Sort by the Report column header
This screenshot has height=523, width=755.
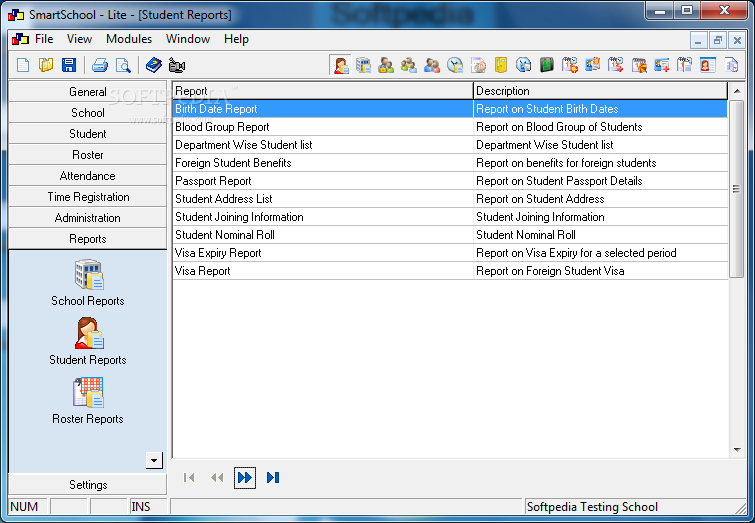pos(323,91)
